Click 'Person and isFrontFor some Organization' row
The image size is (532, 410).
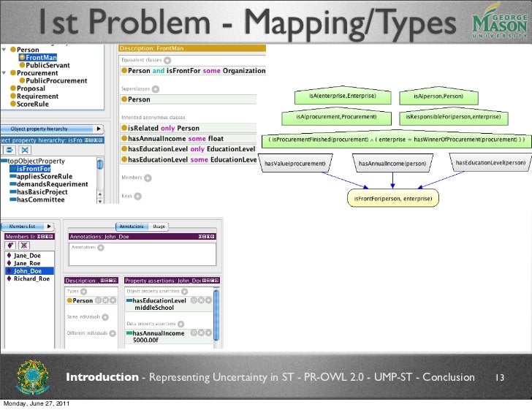coord(193,71)
